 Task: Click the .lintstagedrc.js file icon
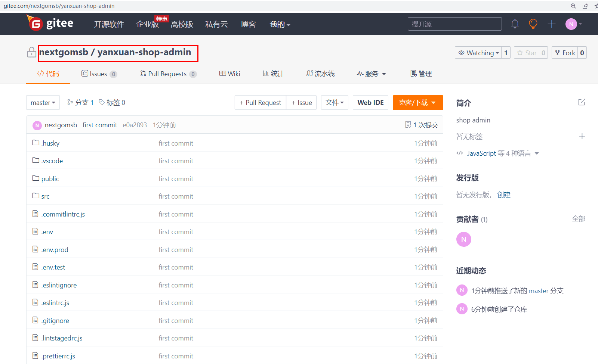click(36, 337)
